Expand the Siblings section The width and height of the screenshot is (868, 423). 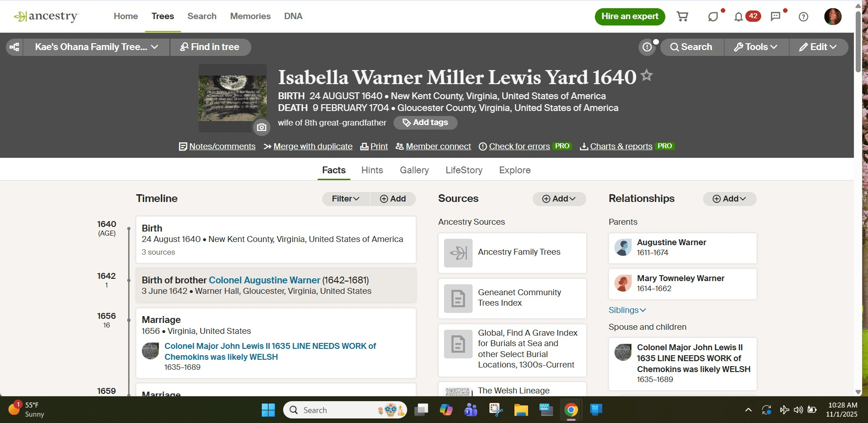627,310
